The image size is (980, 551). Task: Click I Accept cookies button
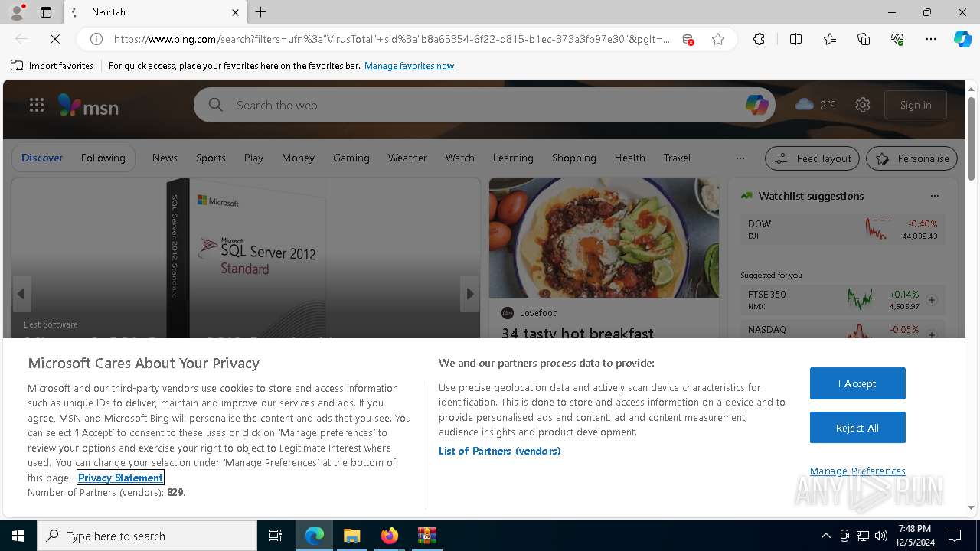point(857,383)
